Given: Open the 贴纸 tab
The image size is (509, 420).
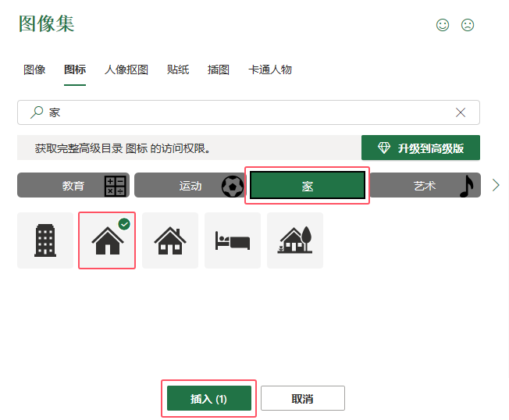Looking at the screenshot, I should (178, 69).
